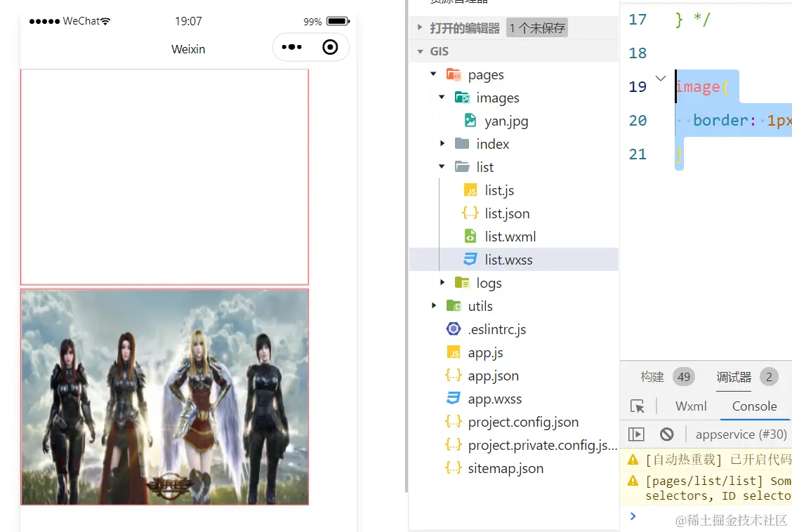Click the image selector on line 19
Viewport: 792px width, 532px height.
697,87
